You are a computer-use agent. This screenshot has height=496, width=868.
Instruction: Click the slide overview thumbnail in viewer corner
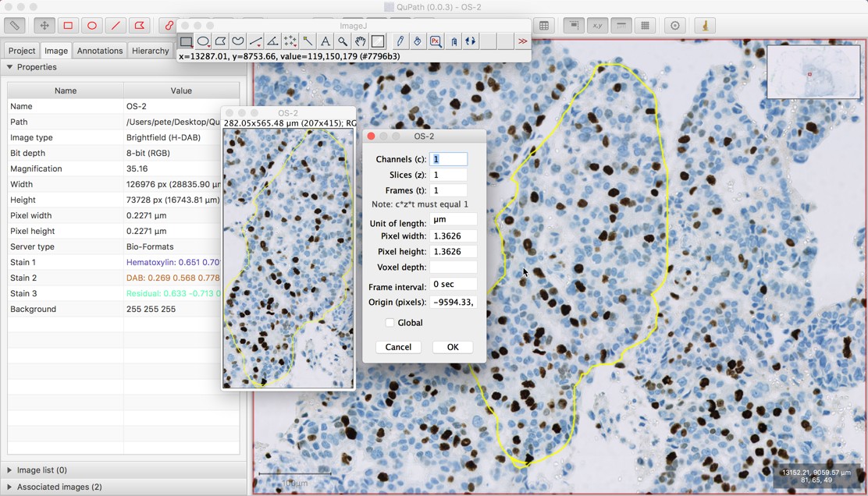pos(813,72)
